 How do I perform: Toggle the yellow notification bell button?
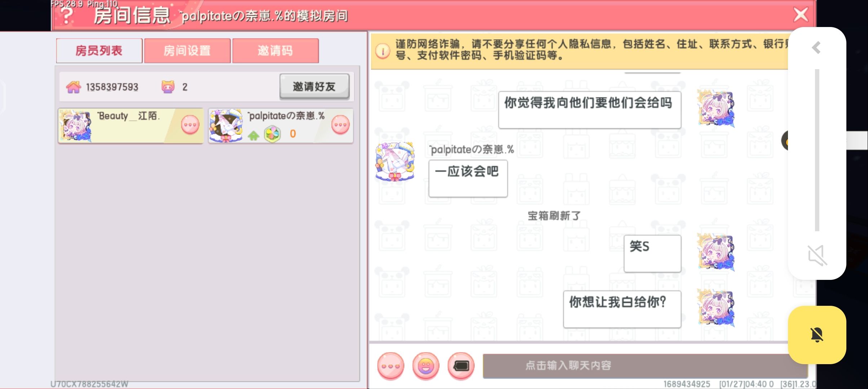(x=817, y=335)
